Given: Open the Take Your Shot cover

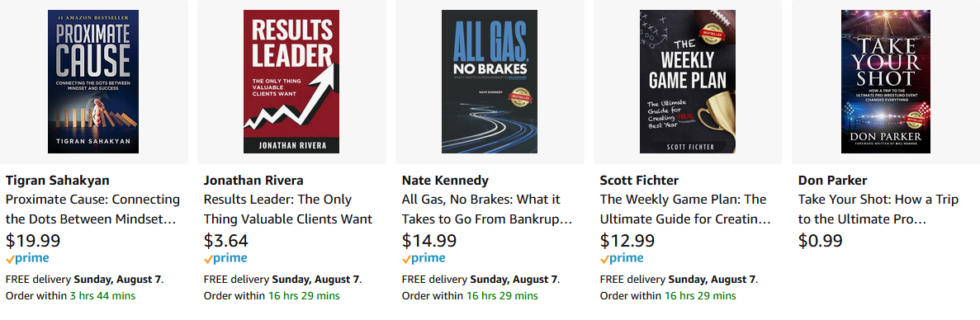Looking at the screenshot, I should point(886,82).
